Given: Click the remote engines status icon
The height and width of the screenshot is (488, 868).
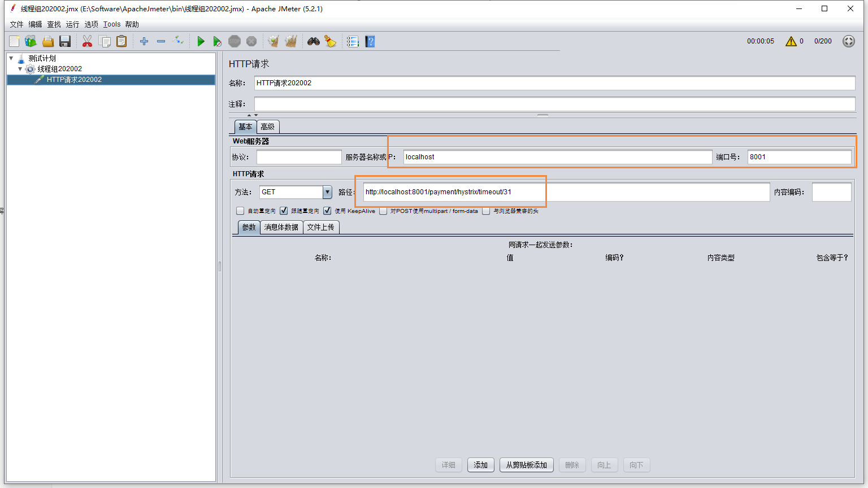Looking at the screenshot, I should pyautogui.click(x=849, y=41).
